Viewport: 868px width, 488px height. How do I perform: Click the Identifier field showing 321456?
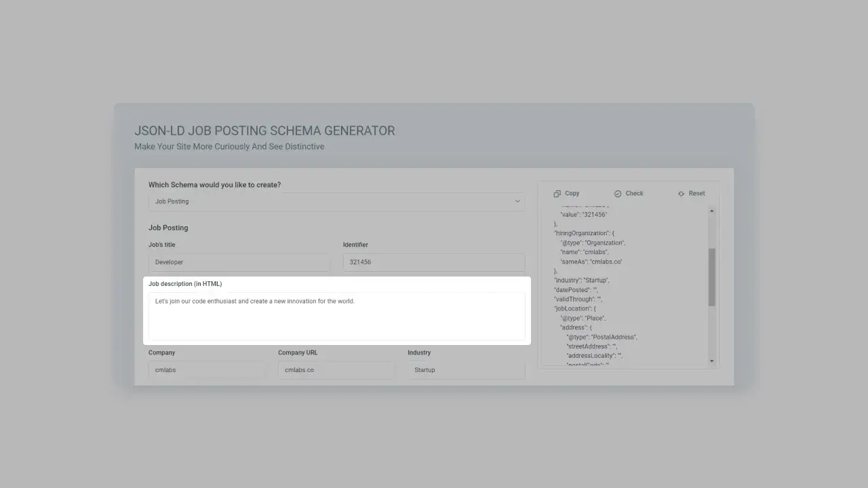(x=433, y=262)
